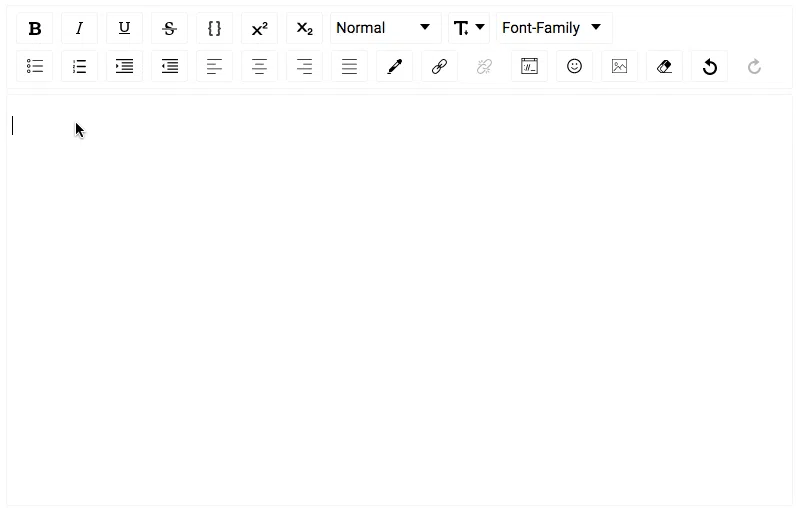Insert a hyperlink

point(439,66)
